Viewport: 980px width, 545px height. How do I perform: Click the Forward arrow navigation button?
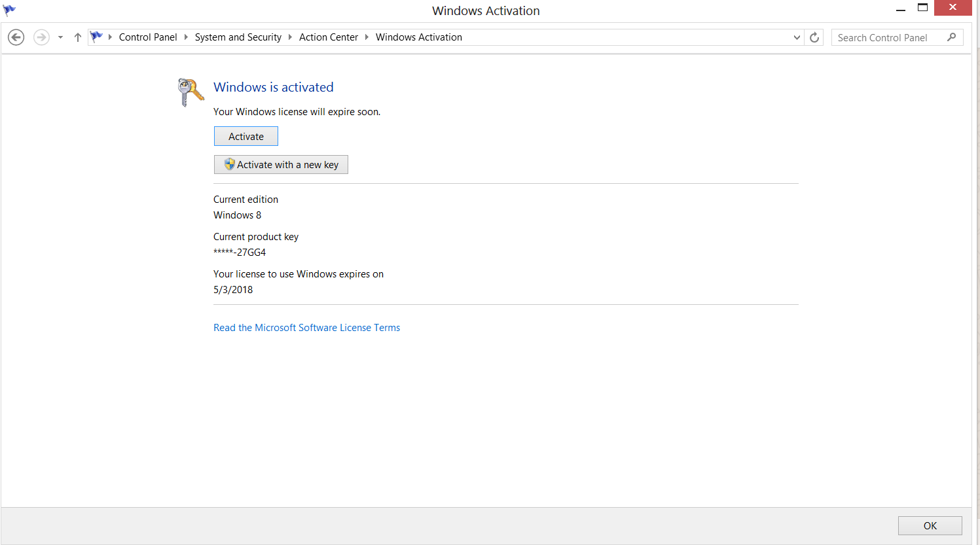tap(41, 37)
